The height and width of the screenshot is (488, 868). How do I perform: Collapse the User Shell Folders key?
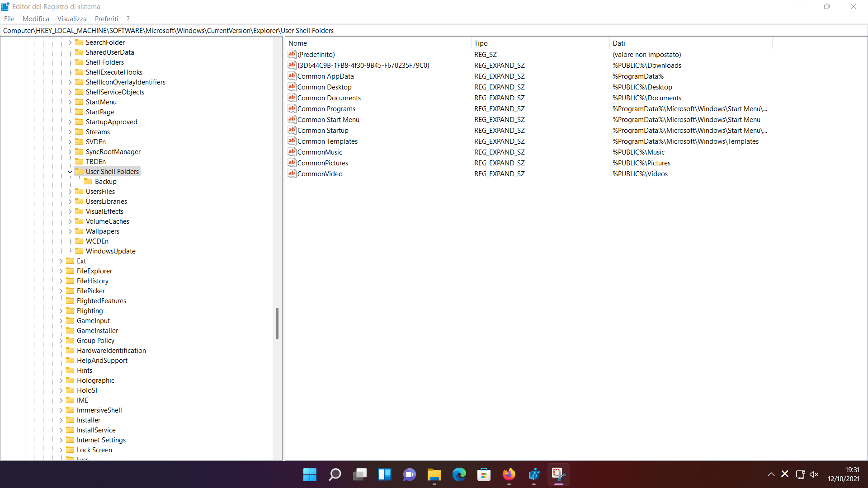point(70,172)
